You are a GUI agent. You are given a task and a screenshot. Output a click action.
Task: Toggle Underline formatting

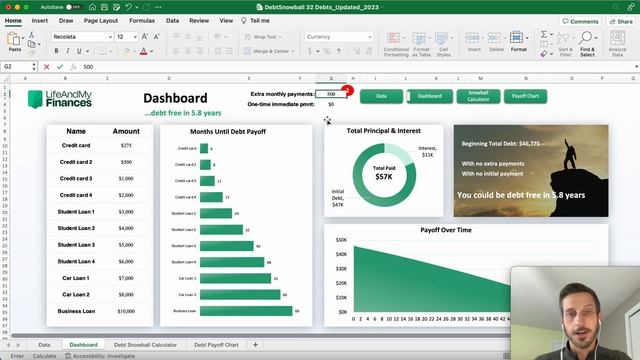coord(79,51)
